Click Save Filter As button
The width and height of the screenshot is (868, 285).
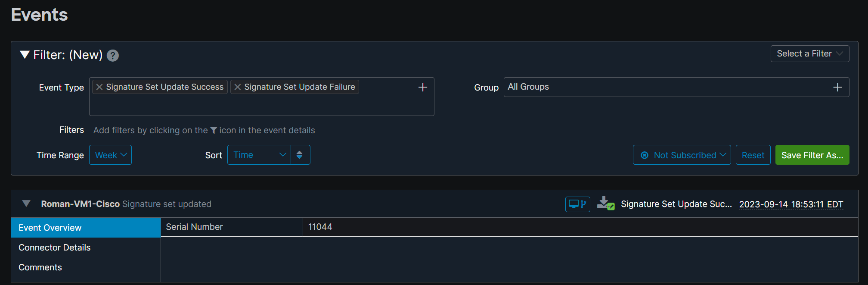coord(812,155)
